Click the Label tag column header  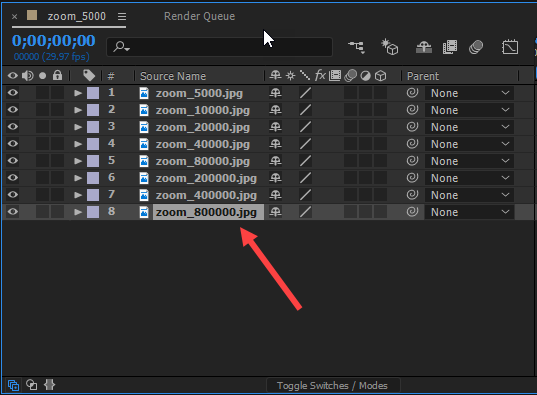(x=89, y=75)
